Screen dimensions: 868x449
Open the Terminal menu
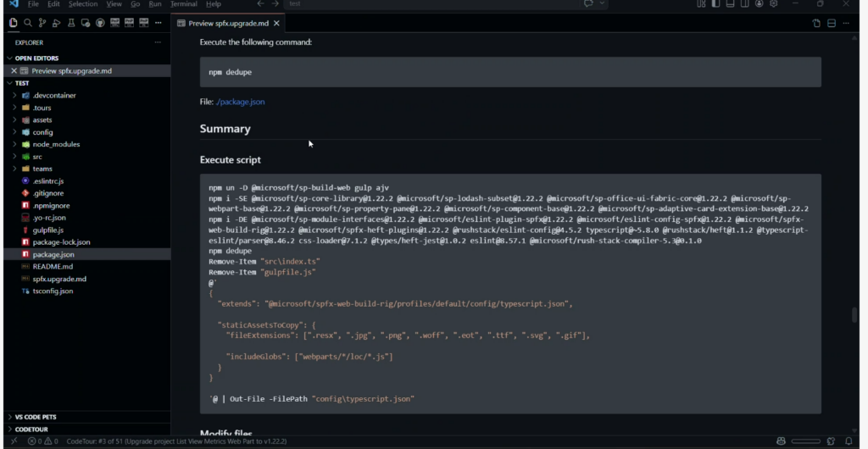tap(183, 4)
